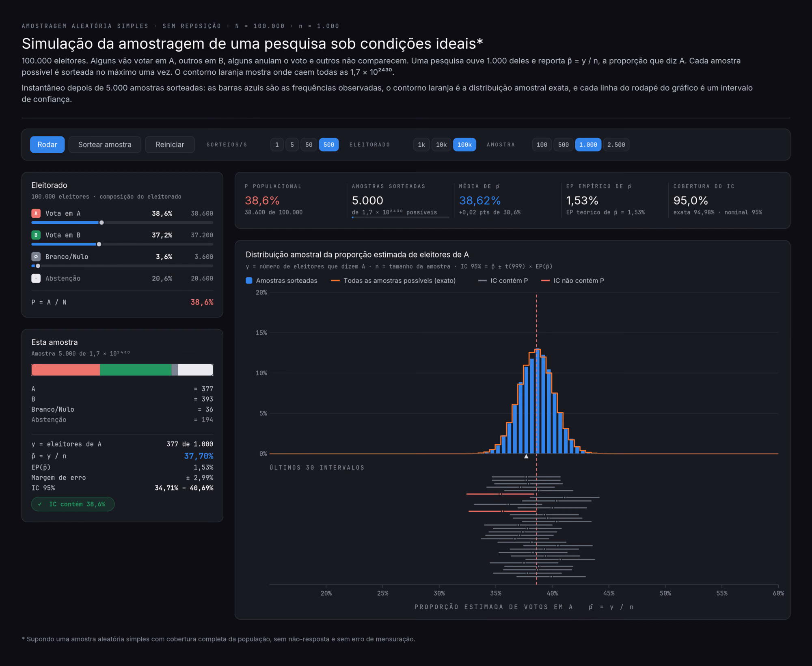Screen dimensions: 812x666
Task: Adjust the Vota em A slider handle
Action: [x=101, y=223]
